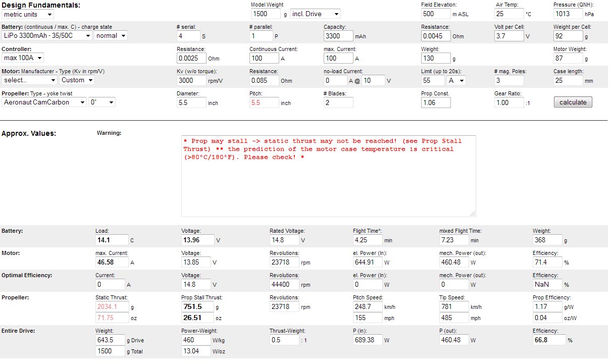Viewport: 610px width, 364px height.
Task: Open the motor manufacturer select dropdown
Action: [29, 80]
